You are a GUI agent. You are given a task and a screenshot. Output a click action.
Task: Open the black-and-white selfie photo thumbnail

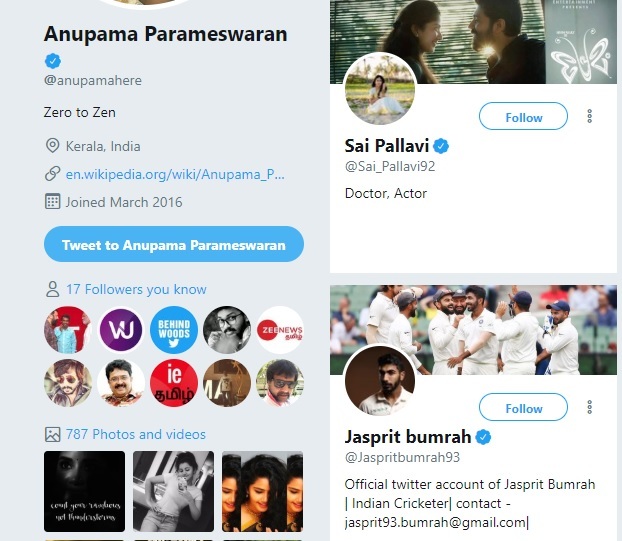point(173,491)
